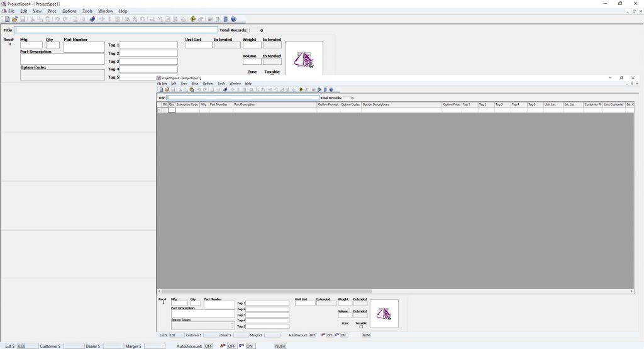This screenshot has height=349, width=644.
Task: Click Undo arrow icon in back window toolbar
Action: coord(57,19)
